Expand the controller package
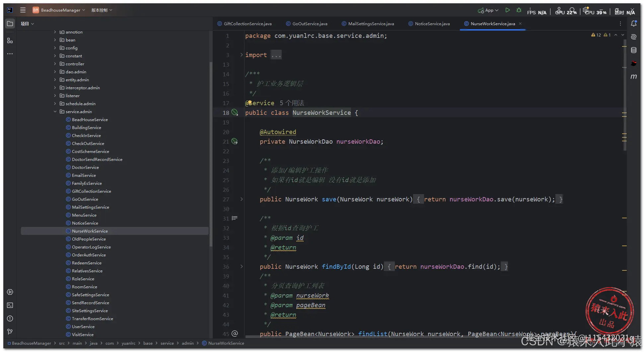The height and width of the screenshot is (352, 644). [x=55, y=64]
